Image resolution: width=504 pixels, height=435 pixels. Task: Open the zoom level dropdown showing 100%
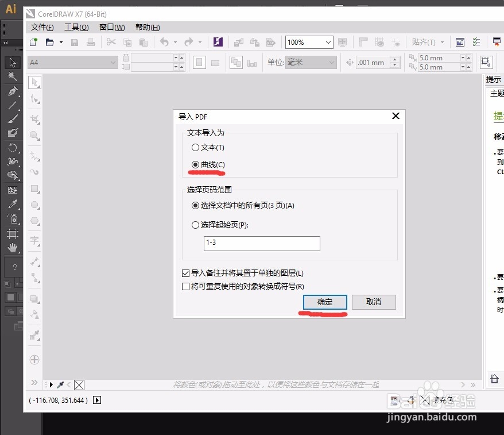point(309,41)
